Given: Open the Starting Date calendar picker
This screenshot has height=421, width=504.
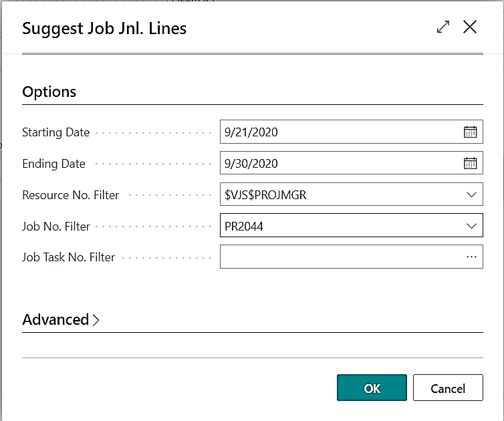Looking at the screenshot, I should click(470, 132).
